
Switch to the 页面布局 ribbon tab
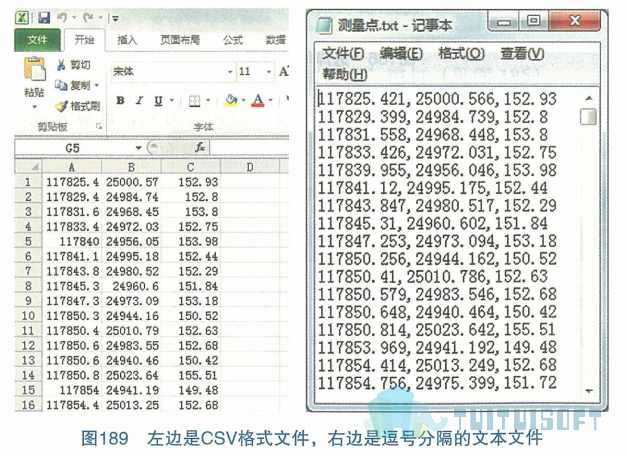click(x=180, y=40)
